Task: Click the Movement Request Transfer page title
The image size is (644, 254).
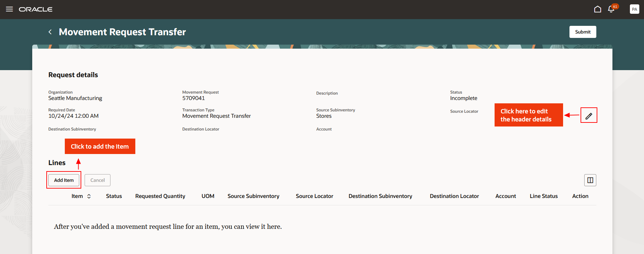Action: (122, 32)
